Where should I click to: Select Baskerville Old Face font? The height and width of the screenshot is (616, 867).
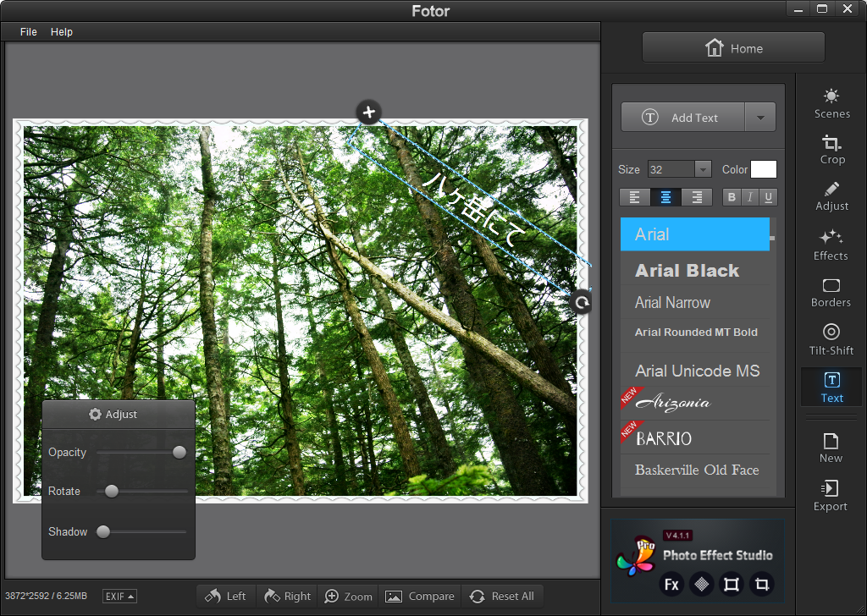point(695,470)
